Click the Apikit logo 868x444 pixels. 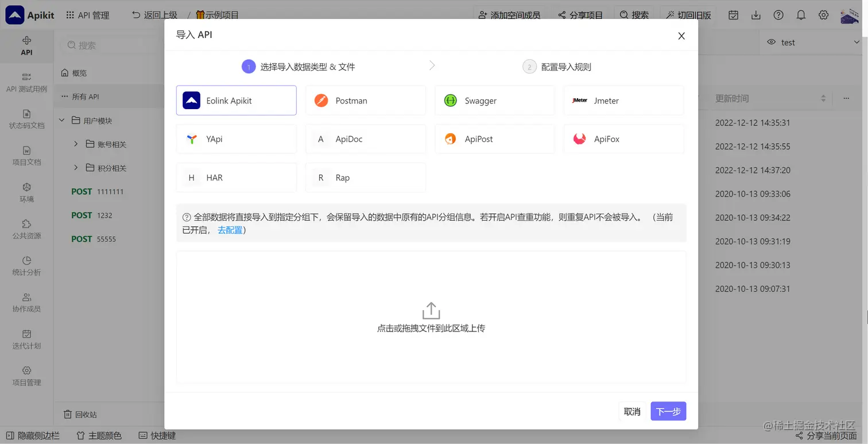pyautogui.click(x=30, y=15)
